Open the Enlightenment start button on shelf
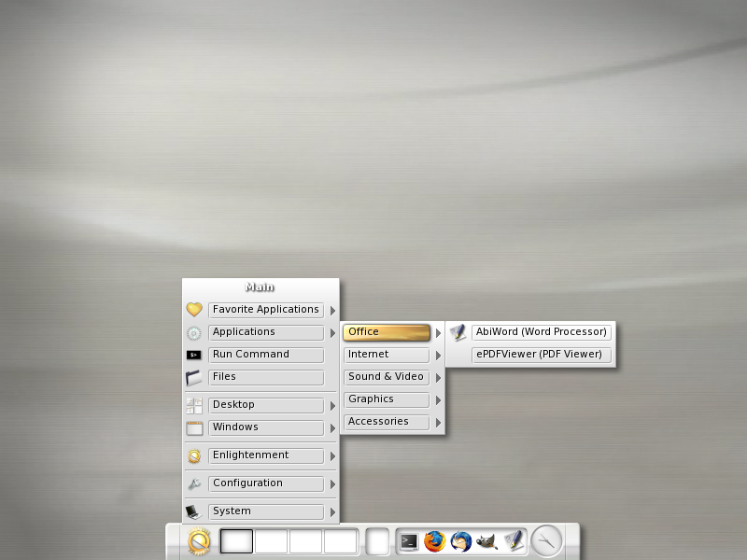Viewport: 747px width, 560px height. [199, 541]
